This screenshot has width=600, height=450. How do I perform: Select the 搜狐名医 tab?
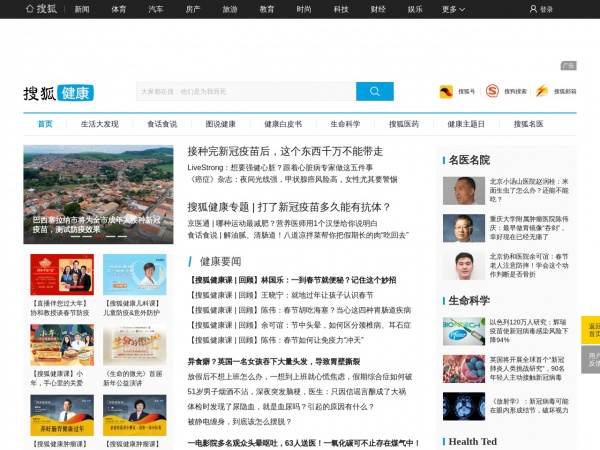528,124
